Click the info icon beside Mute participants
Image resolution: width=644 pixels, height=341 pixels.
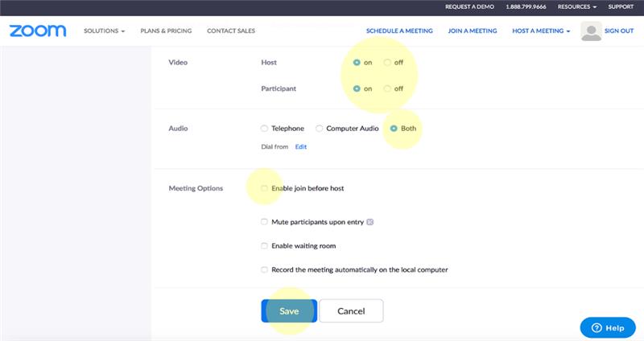370,222
